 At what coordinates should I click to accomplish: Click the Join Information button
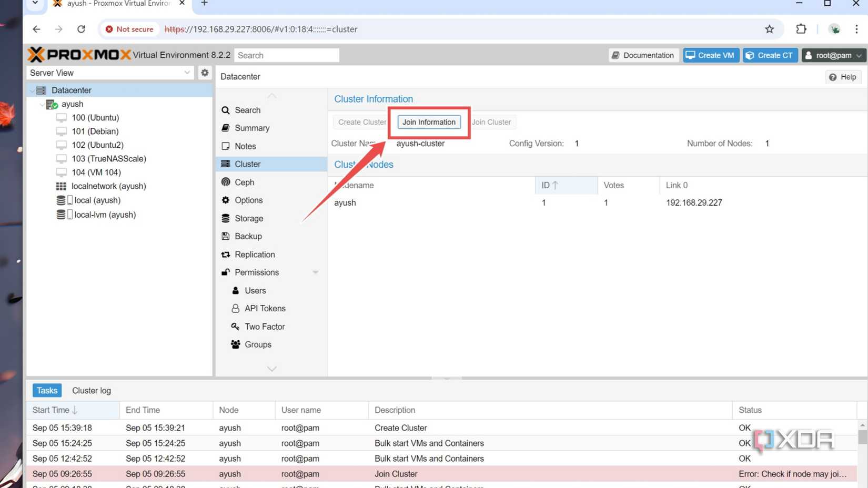click(x=429, y=122)
